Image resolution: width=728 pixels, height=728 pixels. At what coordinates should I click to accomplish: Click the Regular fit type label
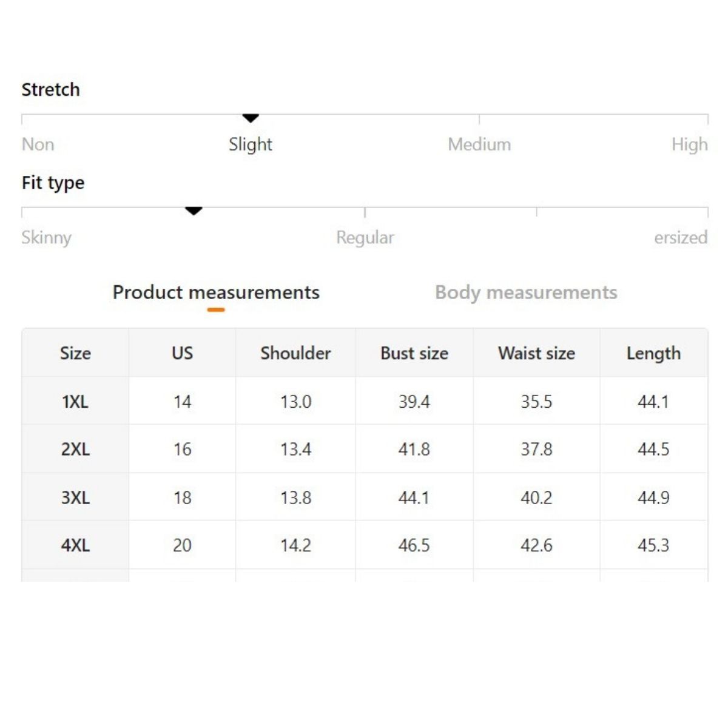(365, 237)
